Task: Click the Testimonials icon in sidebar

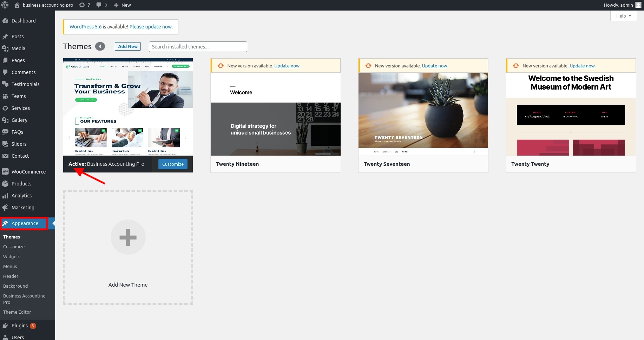Action: pyautogui.click(x=5, y=84)
